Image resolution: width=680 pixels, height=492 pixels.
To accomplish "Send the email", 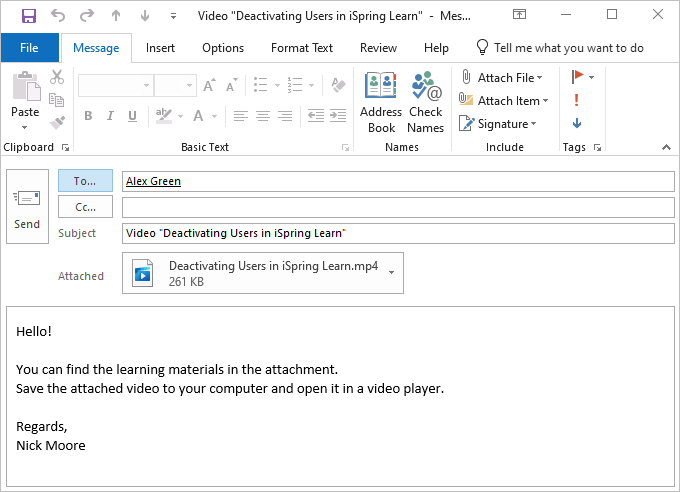I will [x=27, y=207].
